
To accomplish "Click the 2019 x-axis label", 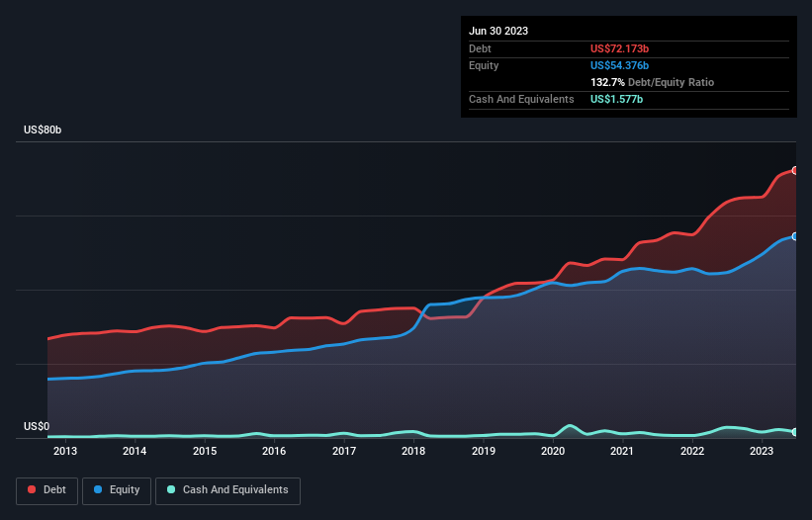I will [484, 451].
